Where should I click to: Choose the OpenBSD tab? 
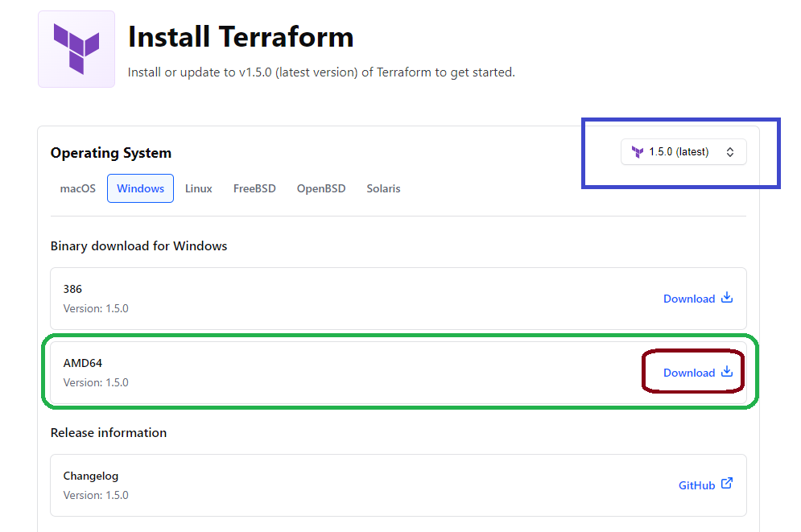pos(321,188)
